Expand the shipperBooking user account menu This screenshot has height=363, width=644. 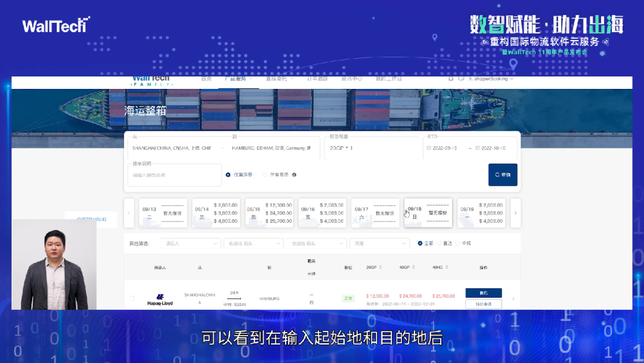[x=491, y=78]
